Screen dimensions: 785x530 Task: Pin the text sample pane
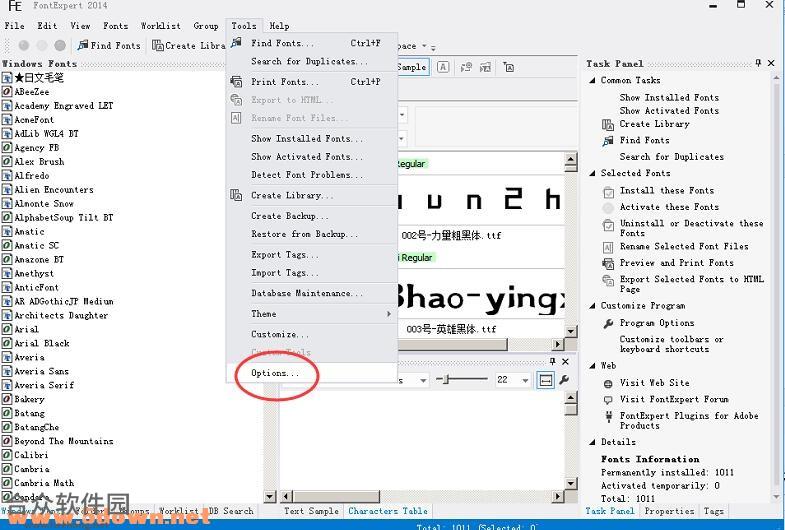pyautogui.click(x=552, y=361)
